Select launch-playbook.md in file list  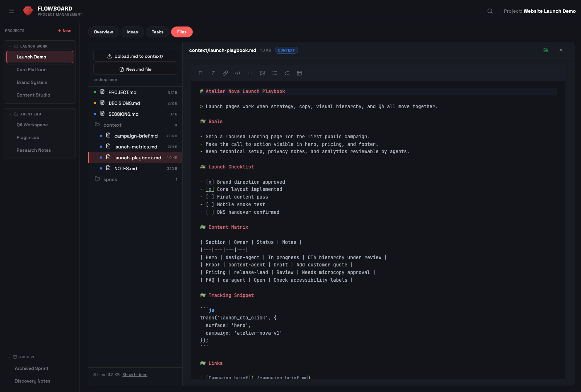pos(135,158)
